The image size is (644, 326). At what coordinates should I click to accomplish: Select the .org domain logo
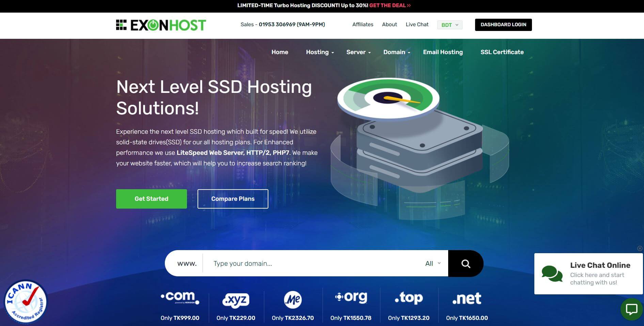click(x=351, y=297)
